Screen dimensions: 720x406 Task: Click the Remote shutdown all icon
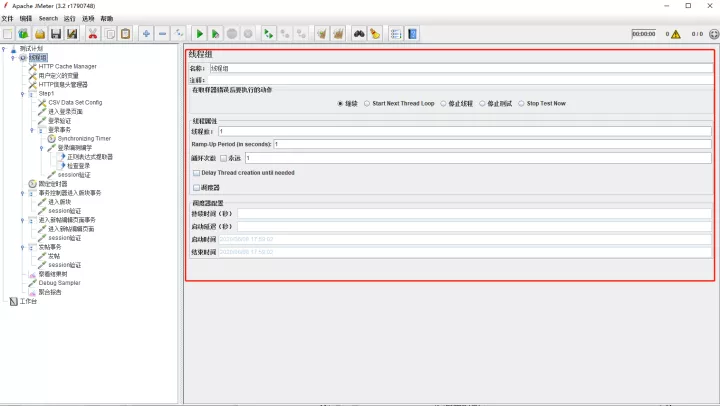301,34
